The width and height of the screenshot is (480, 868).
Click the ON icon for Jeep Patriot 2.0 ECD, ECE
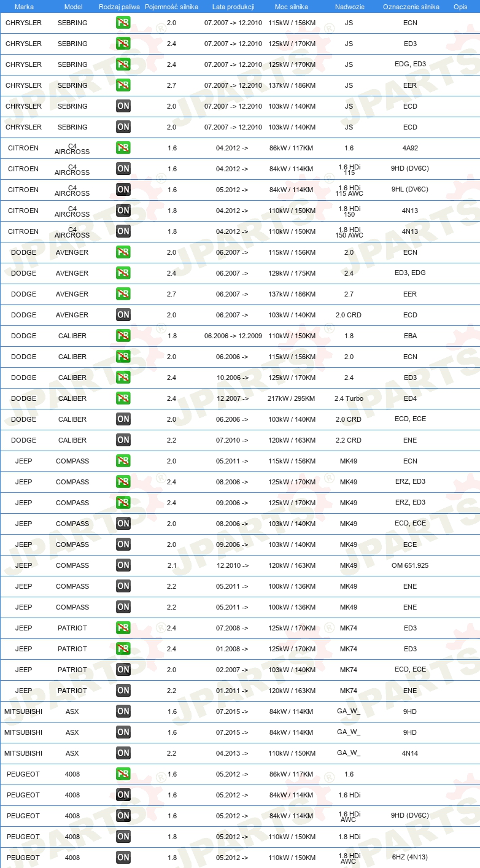click(123, 670)
